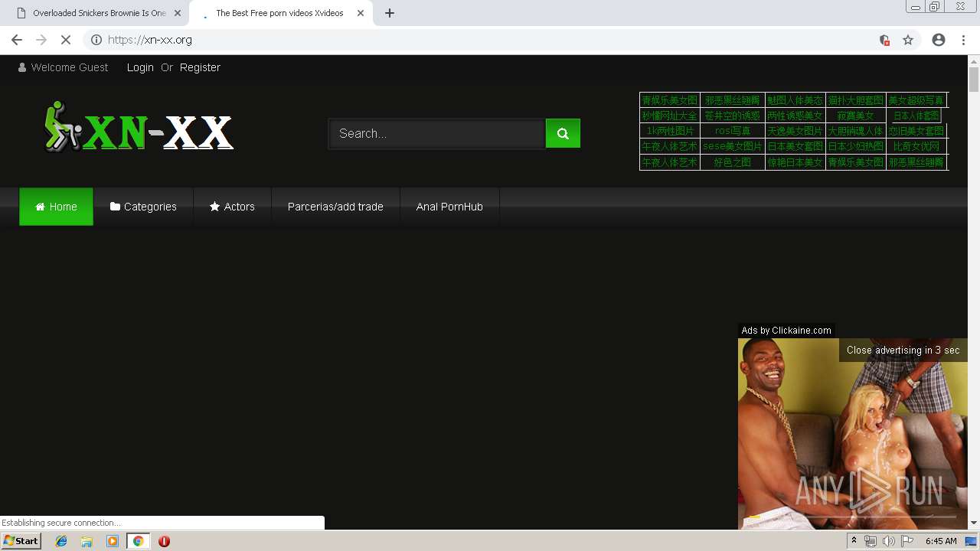Click the guest user icon beside Welcome Guest
This screenshot has height=551, width=980.
[22, 67]
